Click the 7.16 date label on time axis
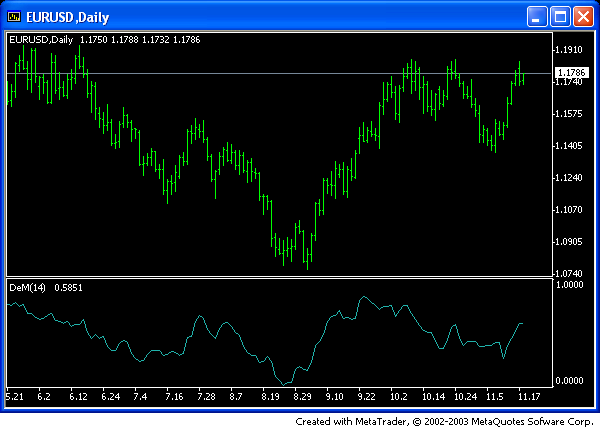This screenshot has width=600, height=429. pos(174,396)
